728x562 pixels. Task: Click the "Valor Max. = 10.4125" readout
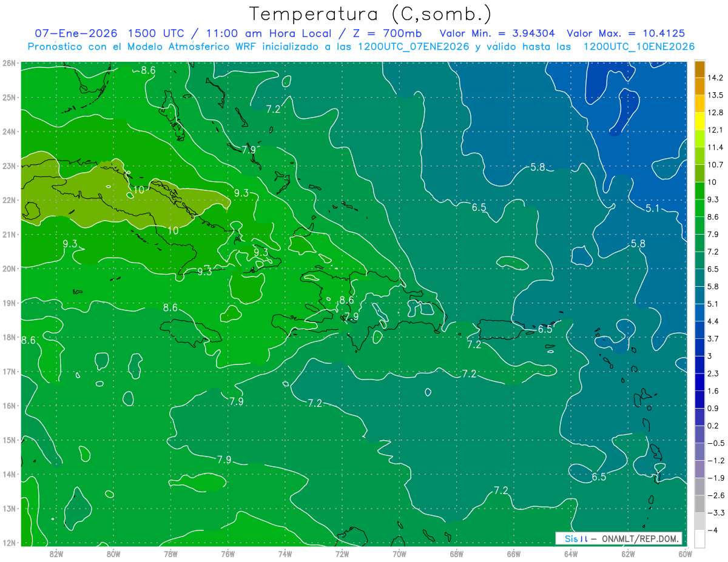(627, 33)
